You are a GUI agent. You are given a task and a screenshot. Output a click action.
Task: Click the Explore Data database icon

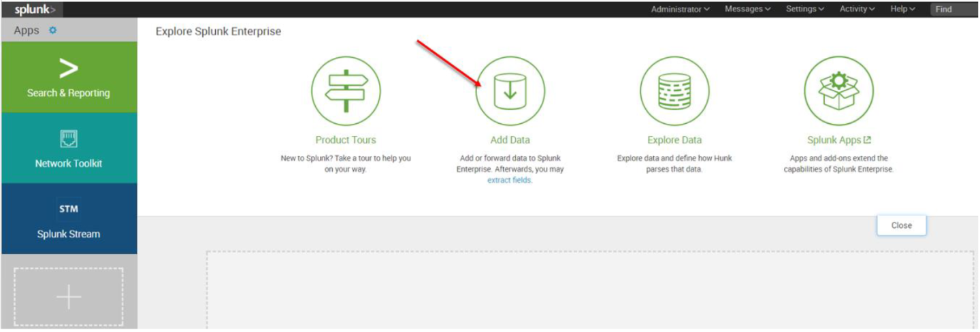(674, 91)
